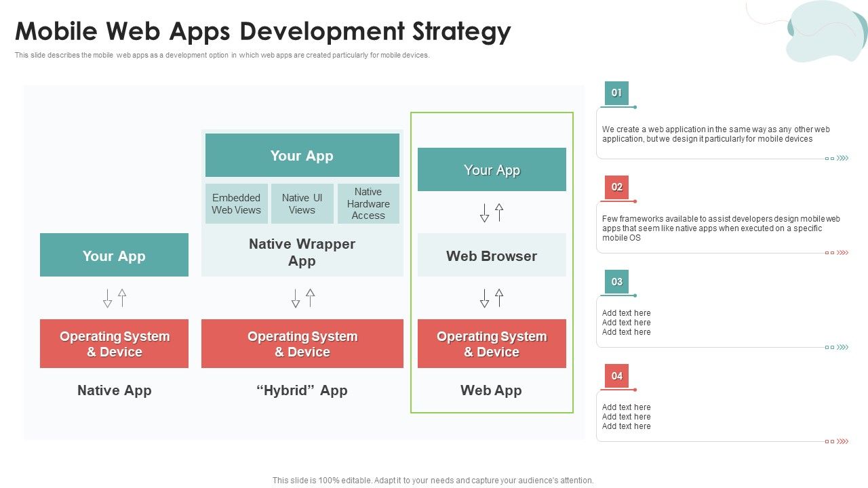Select text about creating a web application for mobile
868x488 pixels.
pos(716,134)
